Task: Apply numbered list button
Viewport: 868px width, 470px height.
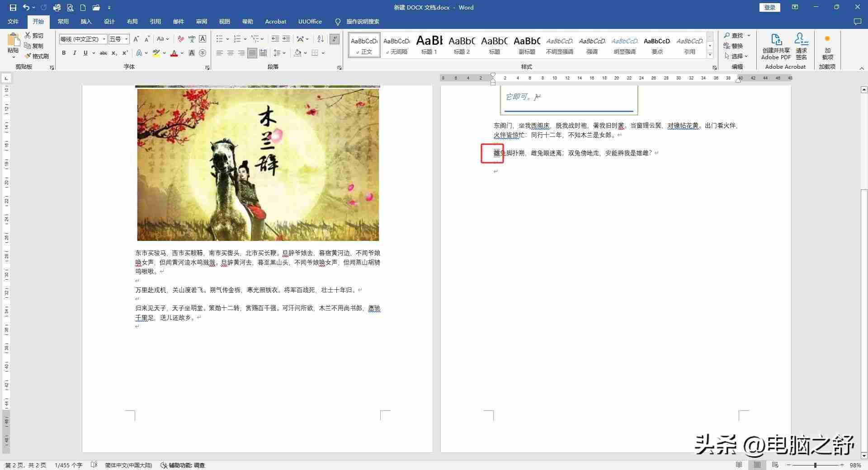Action: click(x=237, y=39)
